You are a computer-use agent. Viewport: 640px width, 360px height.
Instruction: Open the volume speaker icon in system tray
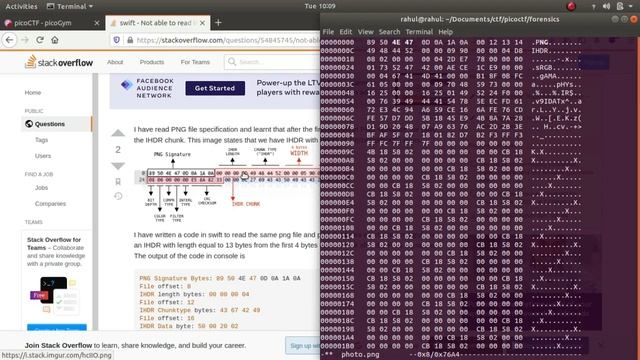(x=606, y=6)
